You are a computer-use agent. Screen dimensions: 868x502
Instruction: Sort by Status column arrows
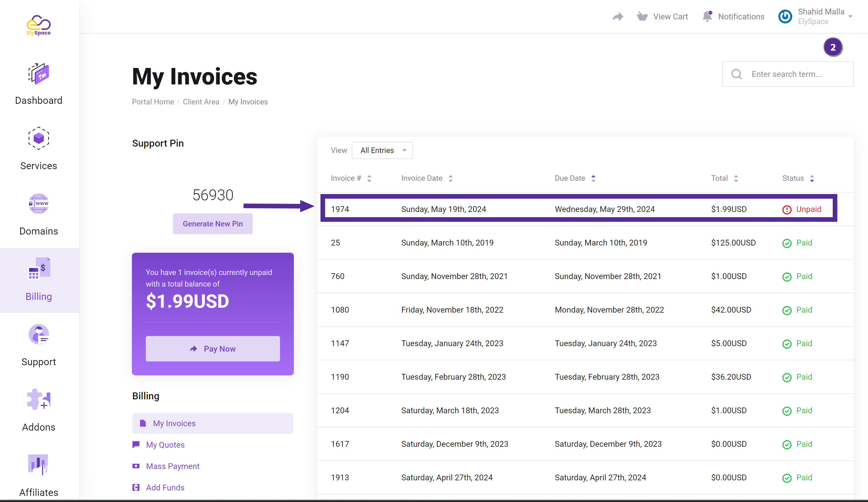tap(812, 178)
